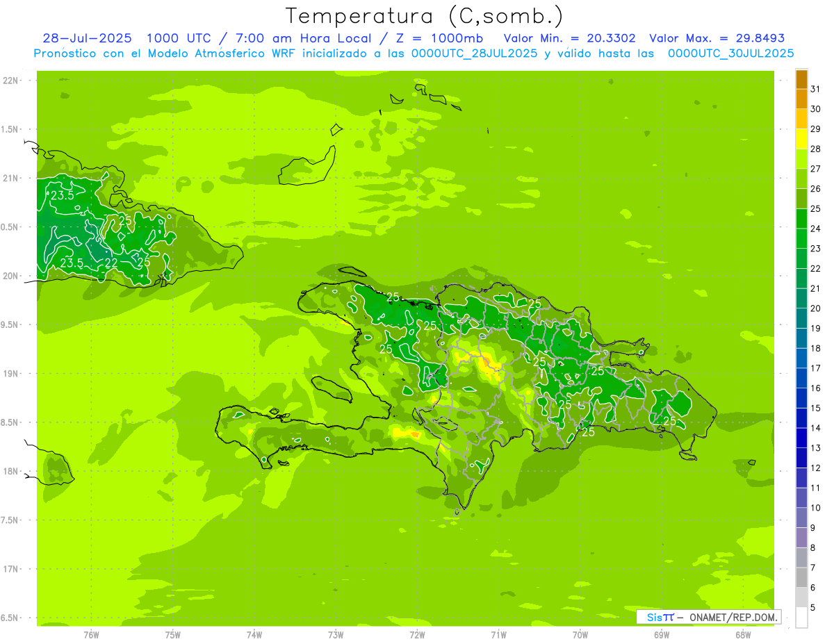The width and height of the screenshot is (834, 644).
Task: Select the '28-Jul-2025' date text
Action: tap(87, 38)
